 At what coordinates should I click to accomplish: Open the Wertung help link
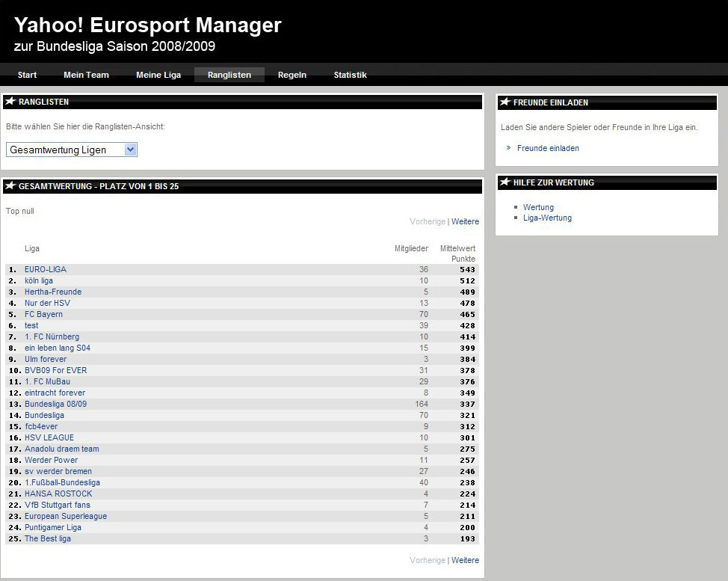[538, 207]
